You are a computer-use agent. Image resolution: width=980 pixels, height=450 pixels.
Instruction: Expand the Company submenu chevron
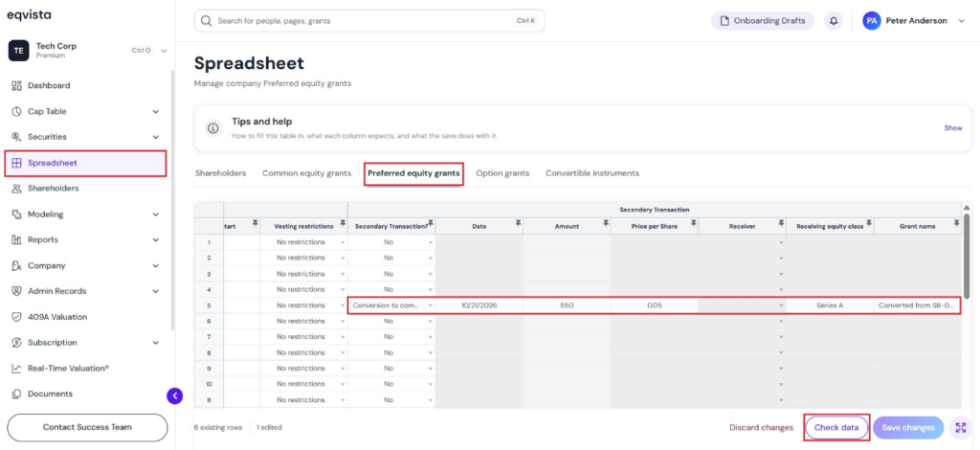pos(156,265)
